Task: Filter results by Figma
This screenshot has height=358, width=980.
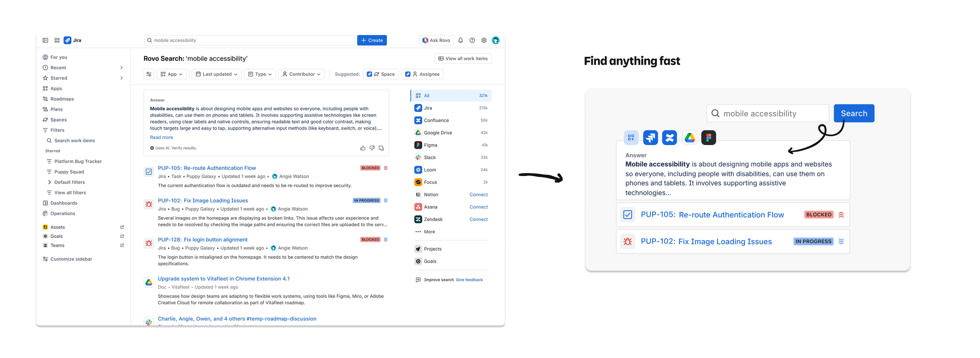Action: point(451,145)
